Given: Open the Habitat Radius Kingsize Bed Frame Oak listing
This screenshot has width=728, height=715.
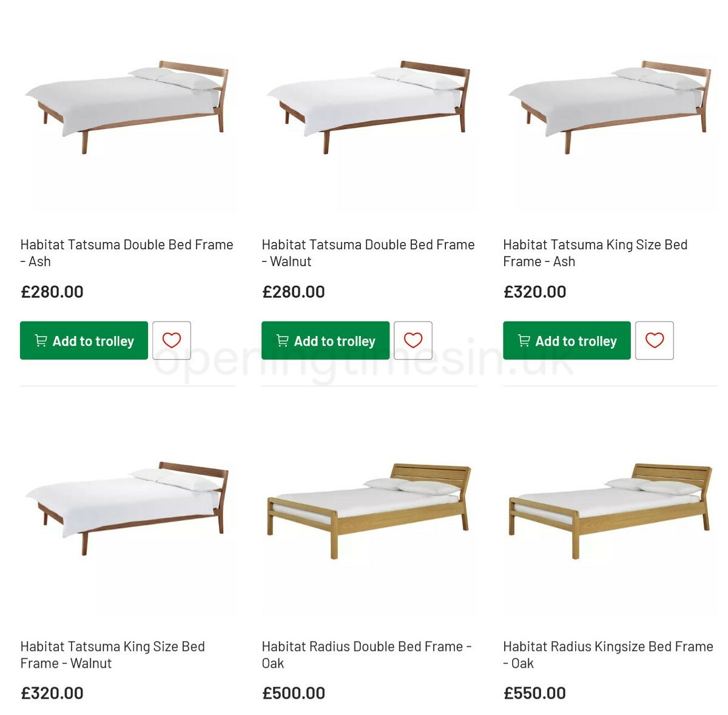Looking at the screenshot, I should (608, 654).
